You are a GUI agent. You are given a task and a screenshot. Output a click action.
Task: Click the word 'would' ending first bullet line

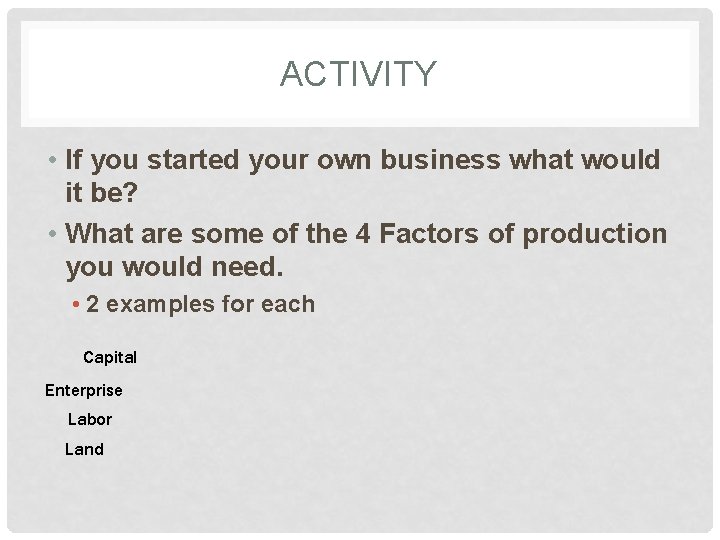click(626, 160)
